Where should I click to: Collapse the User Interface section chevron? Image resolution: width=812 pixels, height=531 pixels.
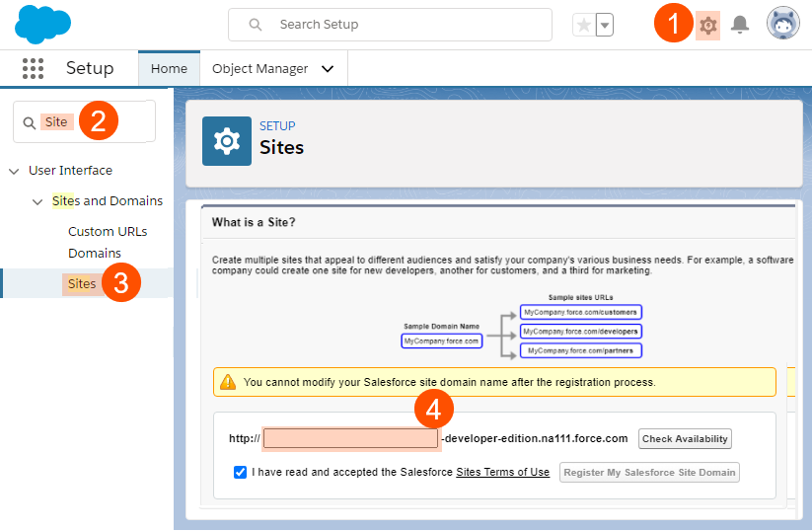pos(14,171)
